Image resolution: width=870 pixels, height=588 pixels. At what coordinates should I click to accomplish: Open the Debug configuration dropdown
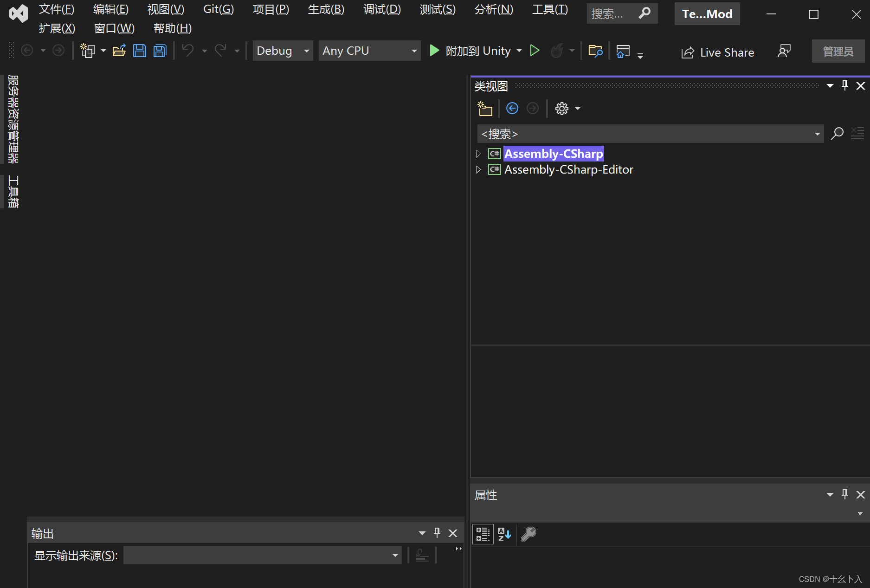[x=306, y=51]
